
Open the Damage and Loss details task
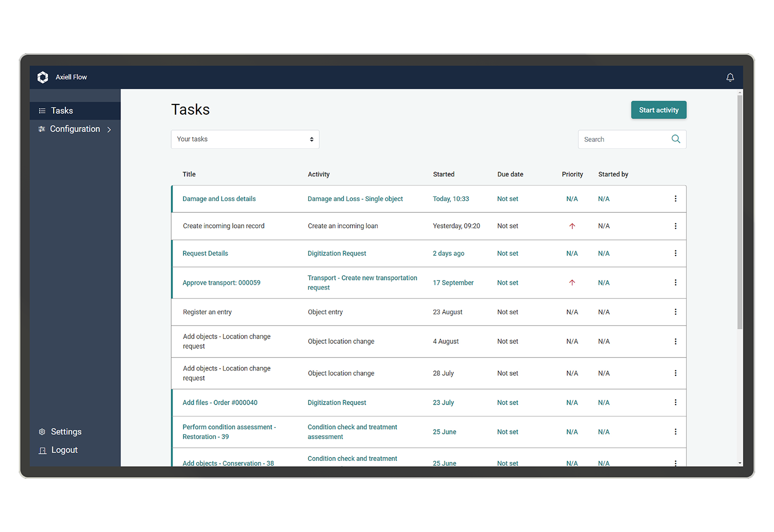(219, 199)
